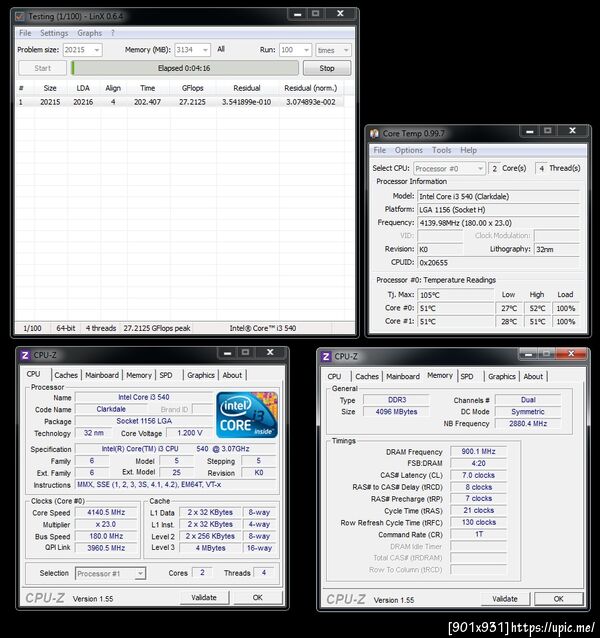
Task: Click the Core Speed 4140.5 MHz value
Action: (106, 513)
